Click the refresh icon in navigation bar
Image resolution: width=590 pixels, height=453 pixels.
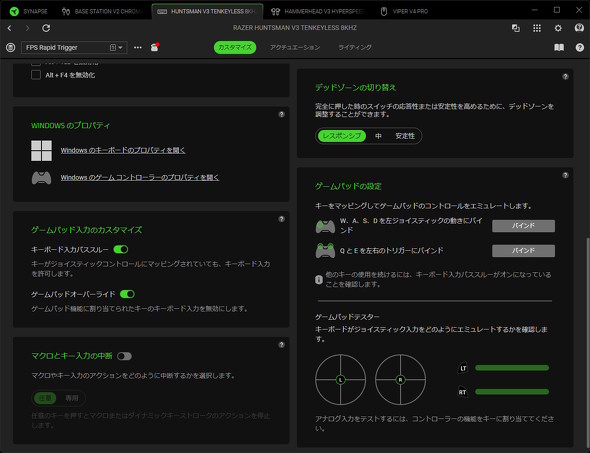coord(46,28)
